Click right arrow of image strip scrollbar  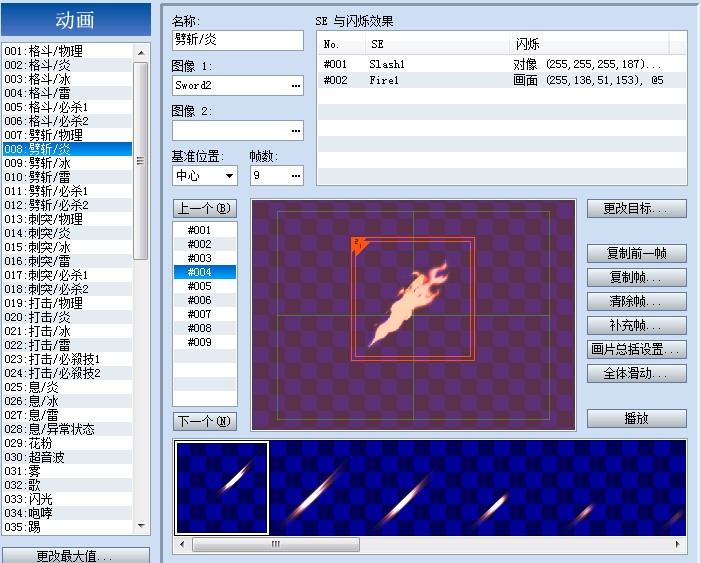coord(678,544)
